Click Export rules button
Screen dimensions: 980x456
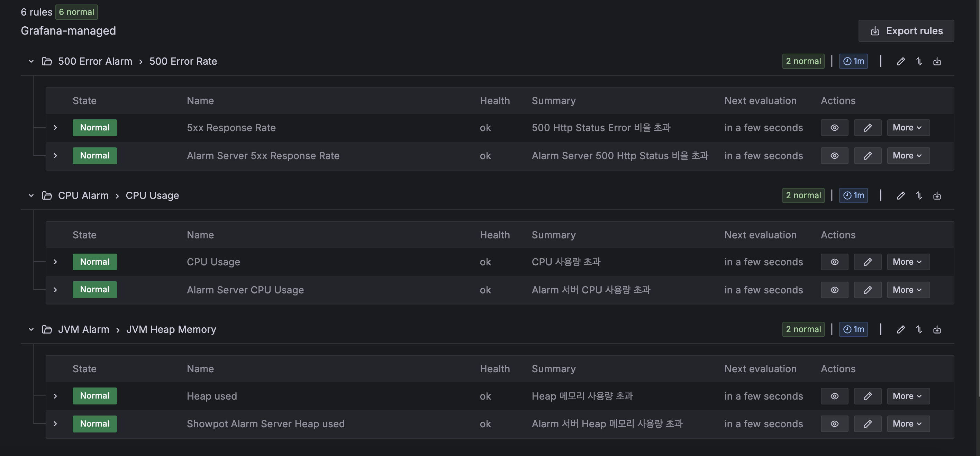click(906, 31)
